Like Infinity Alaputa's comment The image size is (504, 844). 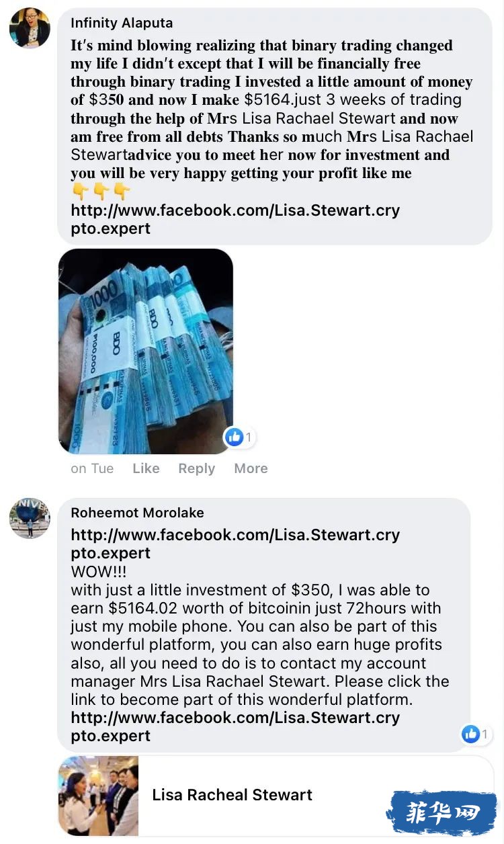pos(146,468)
